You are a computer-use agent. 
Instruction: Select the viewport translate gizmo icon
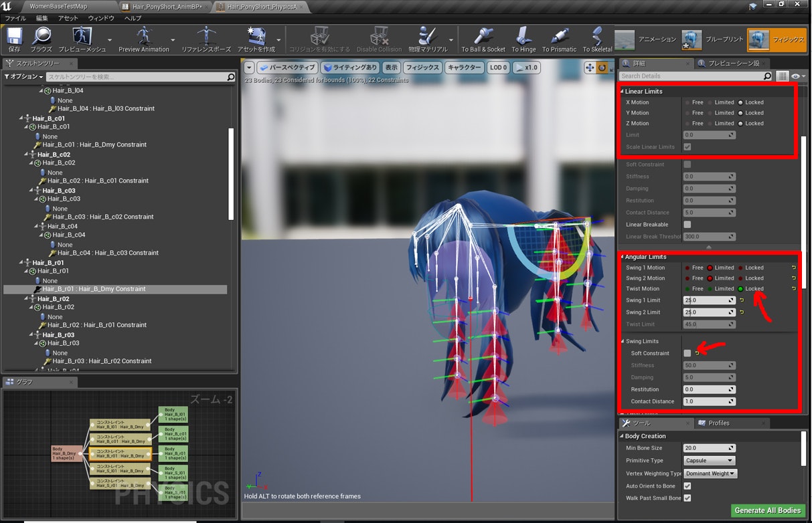click(590, 68)
